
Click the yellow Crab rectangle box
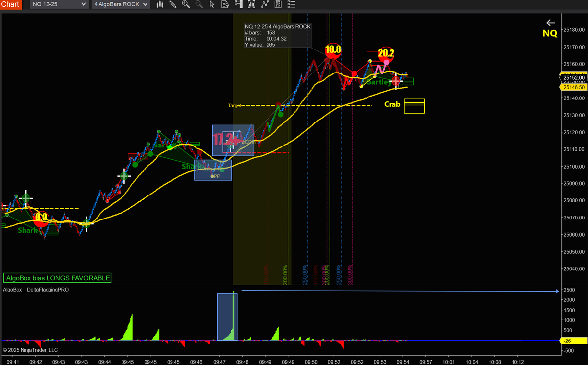(414, 106)
